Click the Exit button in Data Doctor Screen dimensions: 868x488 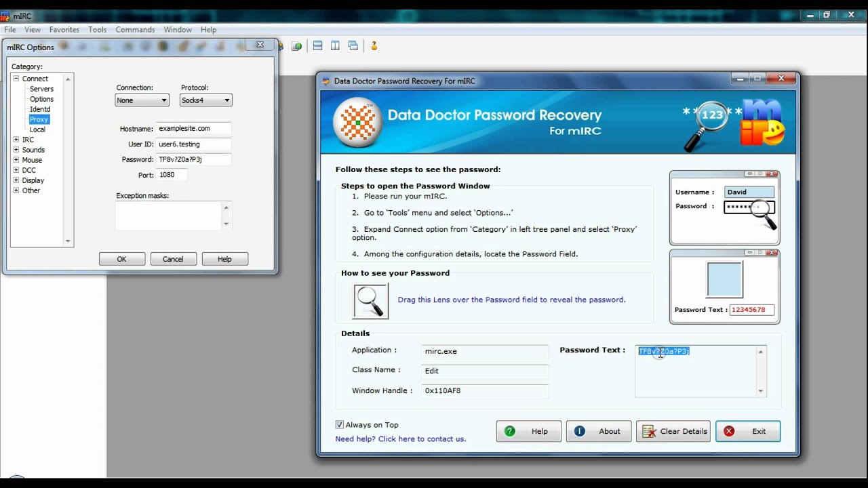click(748, 431)
